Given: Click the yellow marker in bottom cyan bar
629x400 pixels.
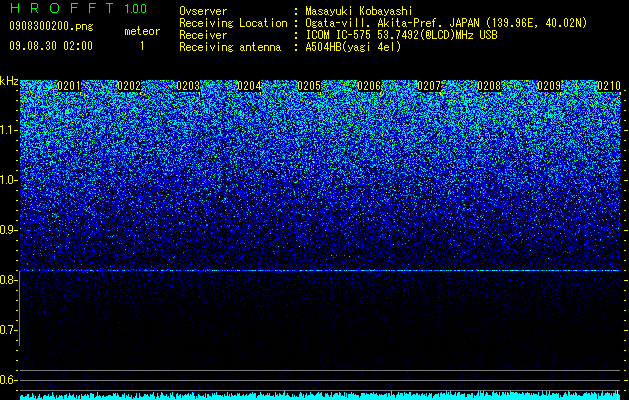Looking at the screenshot, I should (617, 395).
